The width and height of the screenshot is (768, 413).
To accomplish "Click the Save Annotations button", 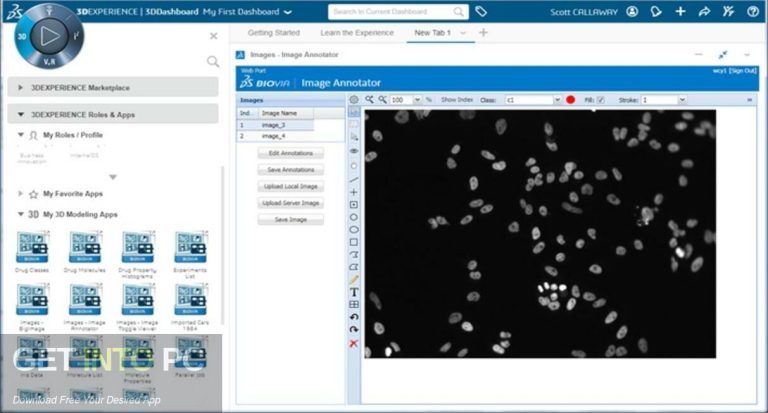I will pyautogui.click(x=290, y=170).
